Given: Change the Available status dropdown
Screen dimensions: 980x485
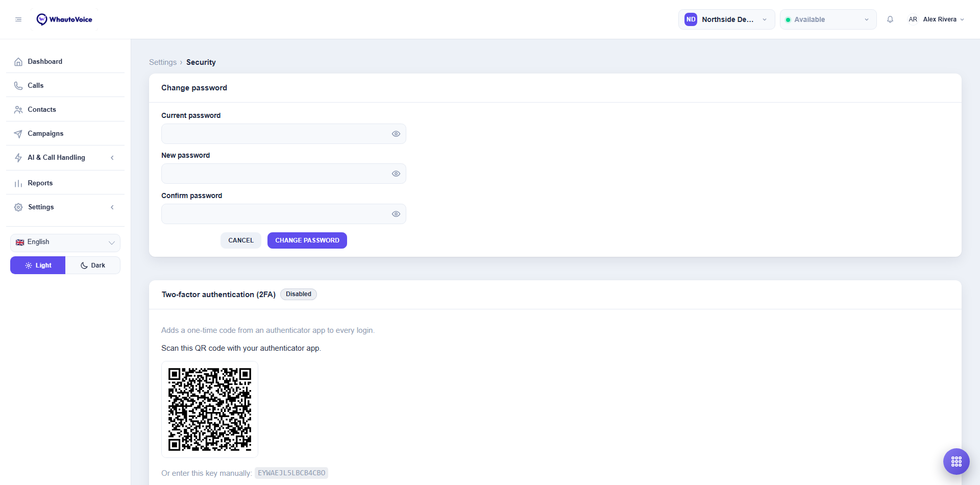Looking at the screenshot, I should click(828, 19).
